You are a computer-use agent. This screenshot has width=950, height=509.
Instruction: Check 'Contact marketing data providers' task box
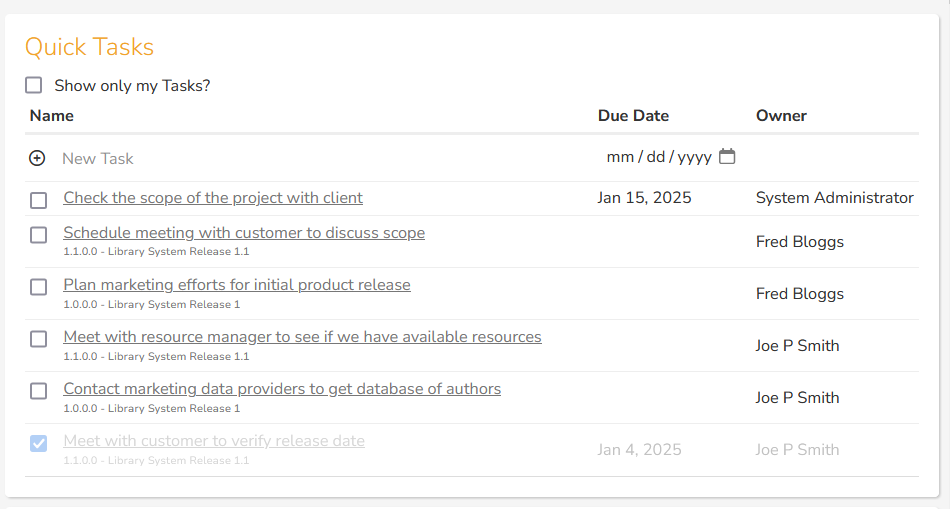[38, 391]
